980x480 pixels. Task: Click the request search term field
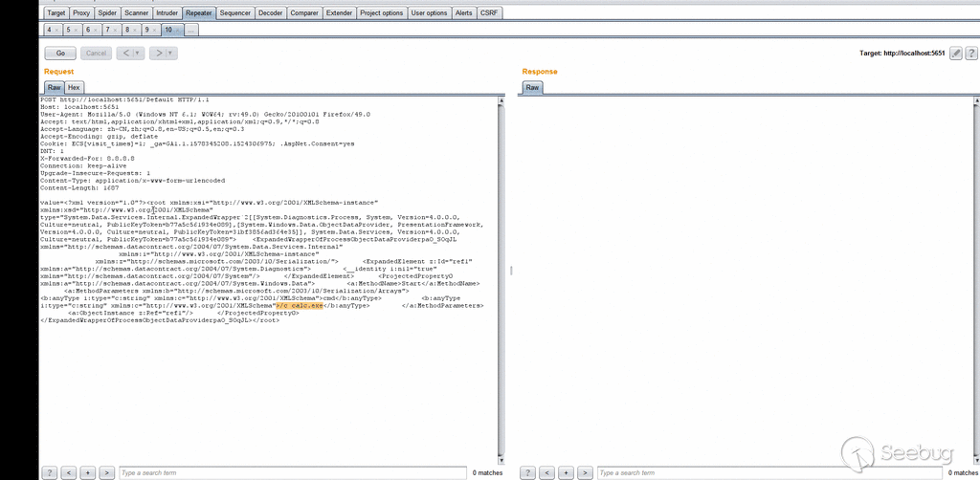tap(287, 472)
